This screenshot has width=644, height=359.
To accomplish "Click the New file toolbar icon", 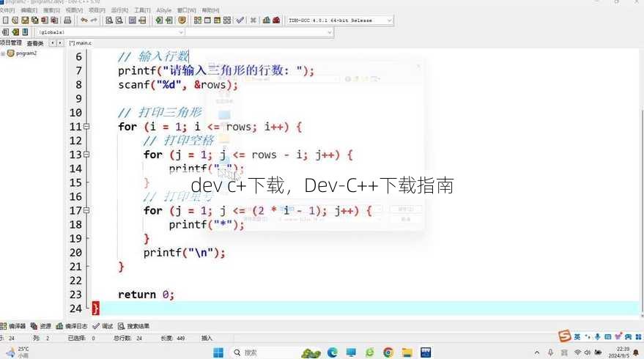I will pos(5,20).
